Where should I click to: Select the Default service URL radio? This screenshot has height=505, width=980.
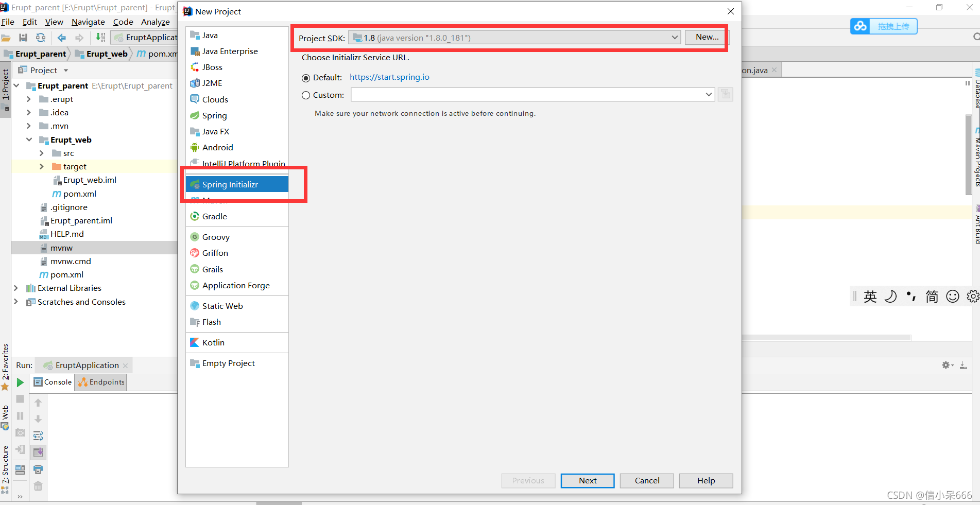tap(306, 78)
